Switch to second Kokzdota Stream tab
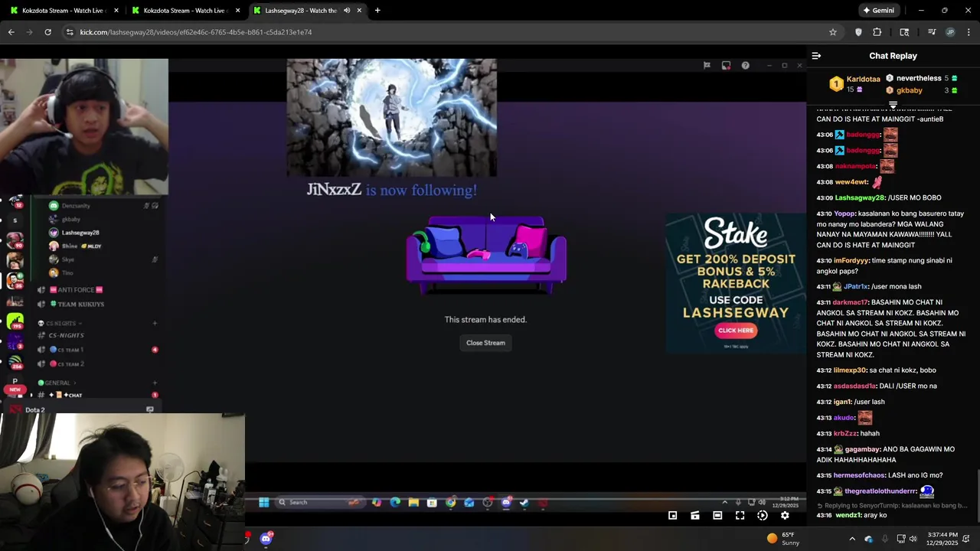This screenshot has height=551, width=980. point(185,11)
